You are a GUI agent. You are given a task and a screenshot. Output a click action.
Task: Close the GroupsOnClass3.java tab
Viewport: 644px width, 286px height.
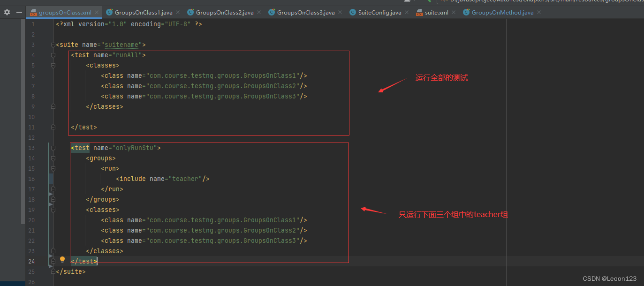tap(340, 13)
